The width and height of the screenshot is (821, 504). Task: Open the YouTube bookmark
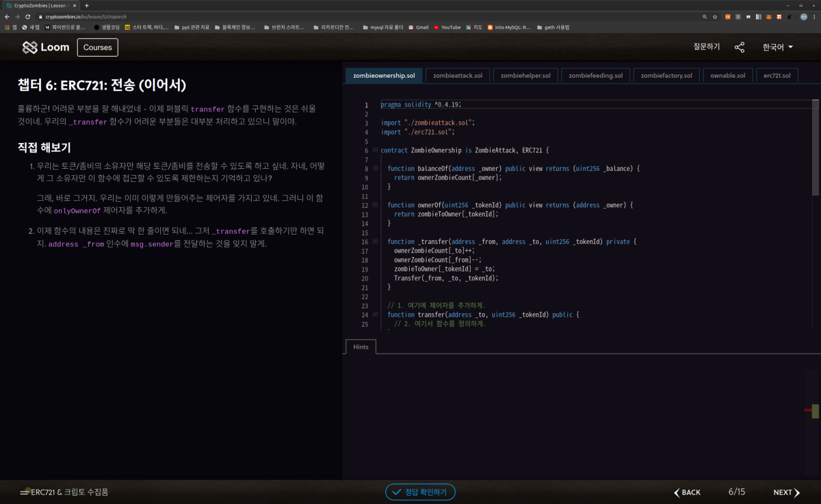click(x=447, y=27)
